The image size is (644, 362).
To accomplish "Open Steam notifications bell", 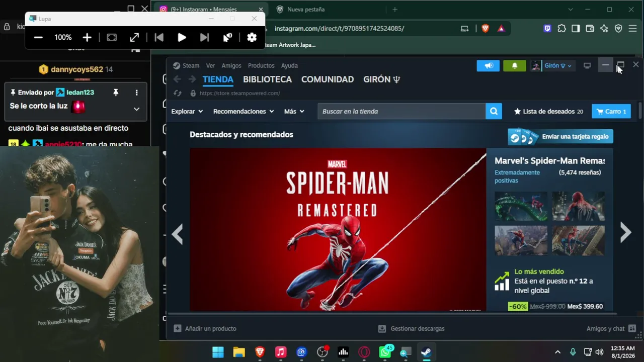I will pyautogui.click(x=514, y=65).
